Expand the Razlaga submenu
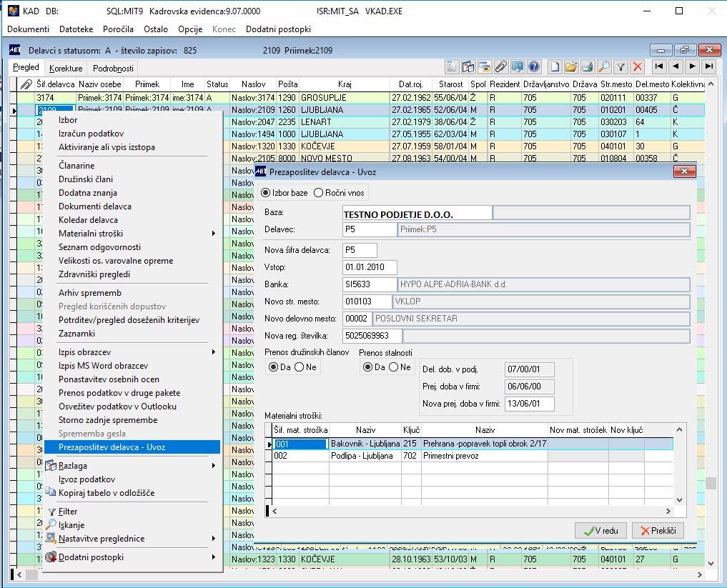This screenshot has width=727, height=588. 132,466
